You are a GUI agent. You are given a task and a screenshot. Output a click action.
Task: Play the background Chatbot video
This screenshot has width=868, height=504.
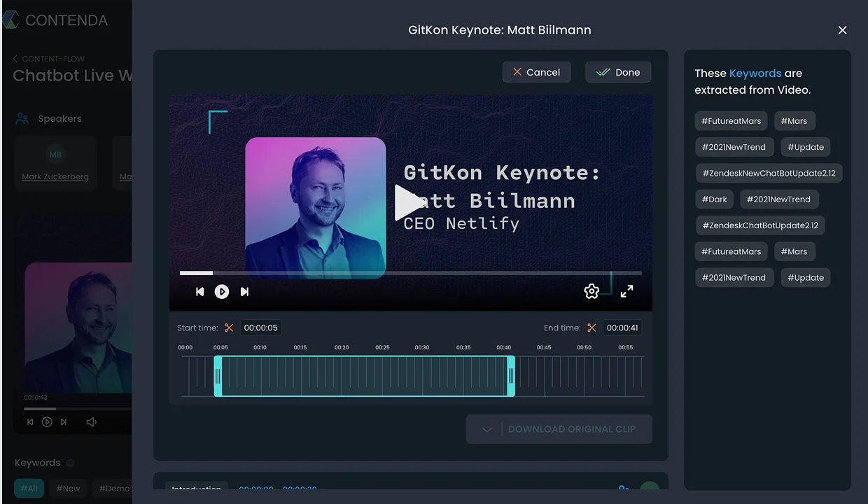coord(47,422)
